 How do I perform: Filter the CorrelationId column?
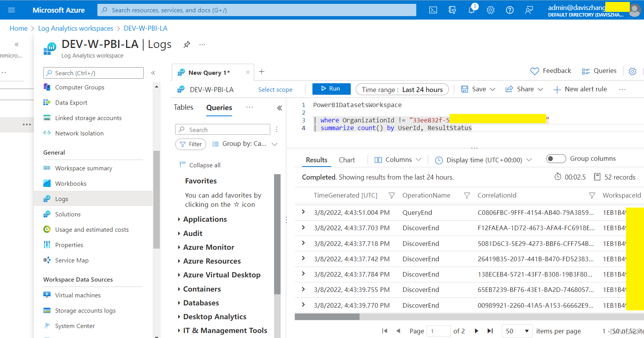click(x=592, y=196)
